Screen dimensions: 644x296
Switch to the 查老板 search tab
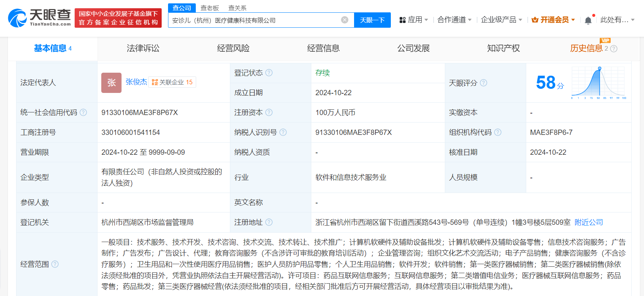pos(210,8)
